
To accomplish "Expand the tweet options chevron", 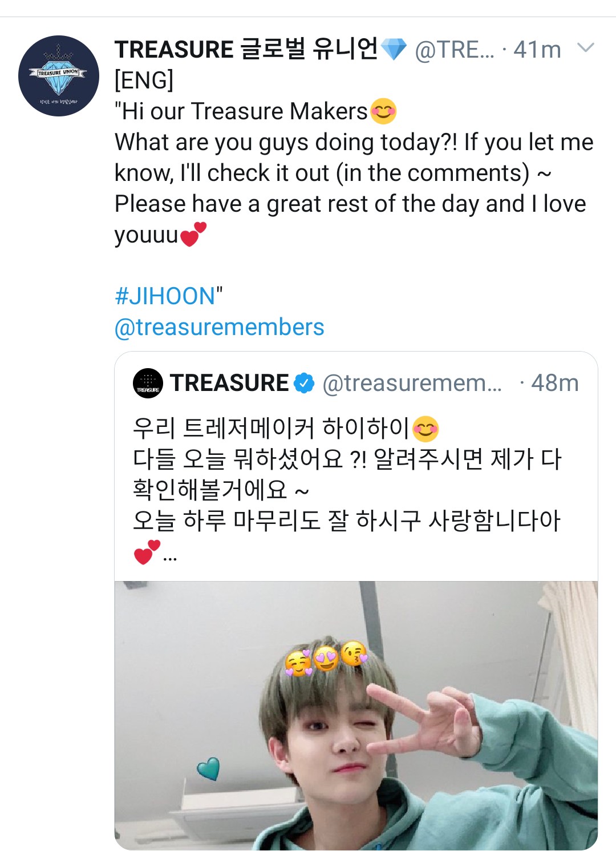I will click(586, 47).
